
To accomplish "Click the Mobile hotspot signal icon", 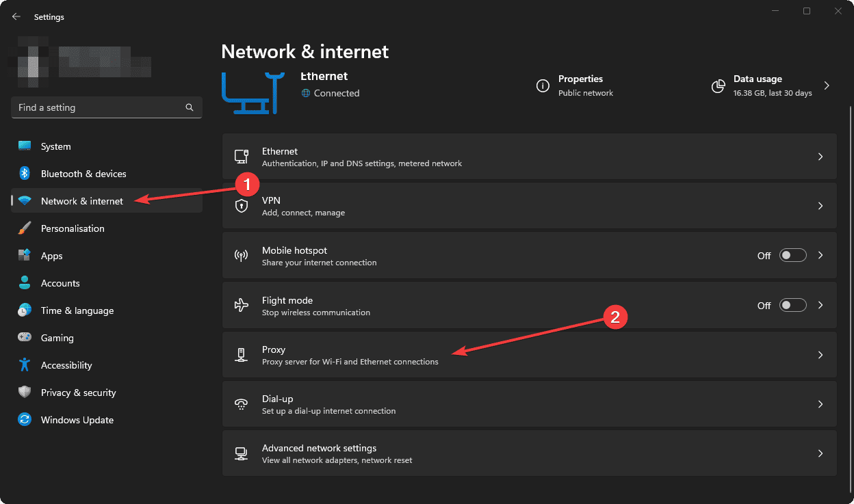I will click(242, 255).
